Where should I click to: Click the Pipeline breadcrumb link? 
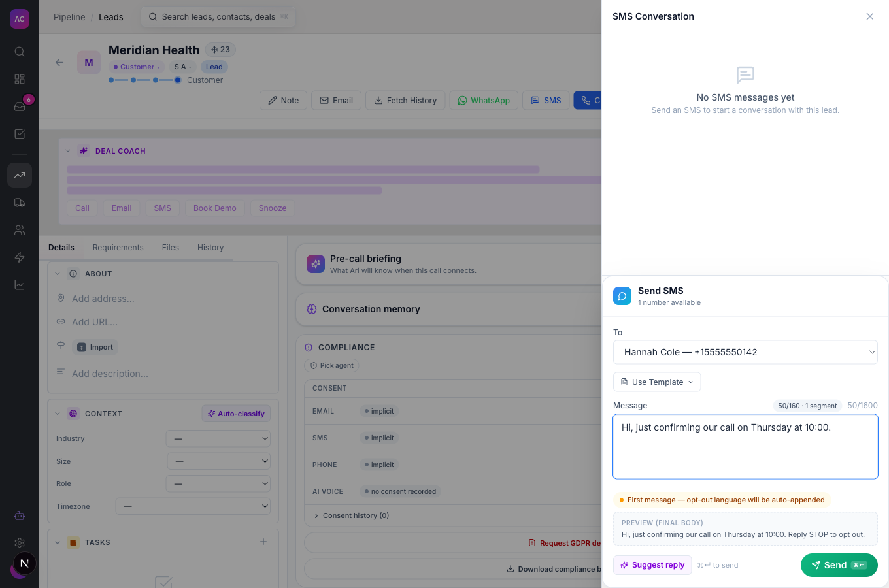[69, 17]
